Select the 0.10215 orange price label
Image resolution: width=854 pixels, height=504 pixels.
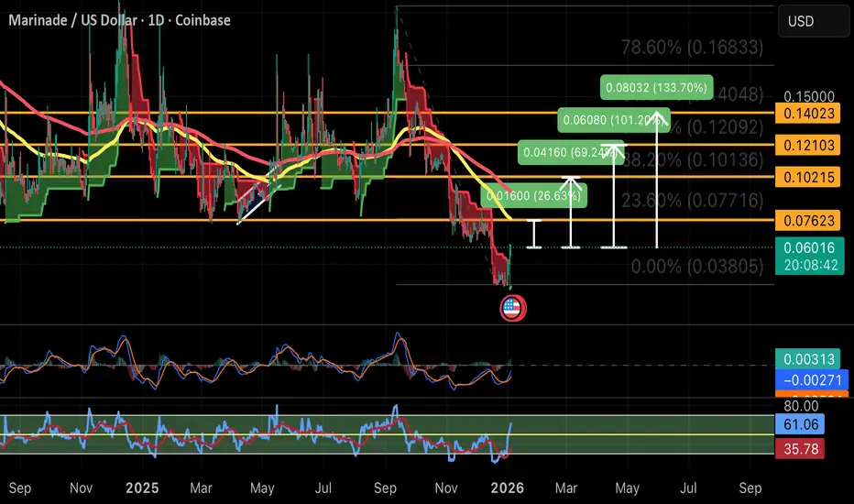pos(807,177)
